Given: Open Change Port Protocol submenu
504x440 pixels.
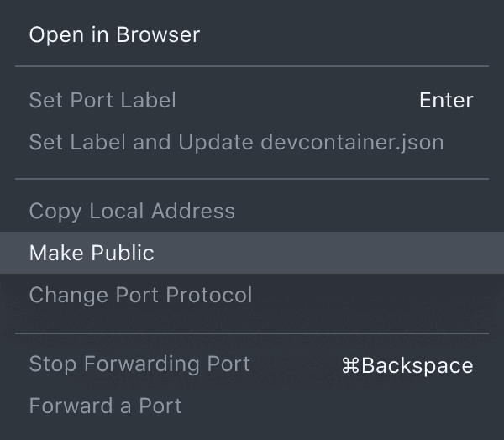Looking at the screenshot, I should coord(140,296).
